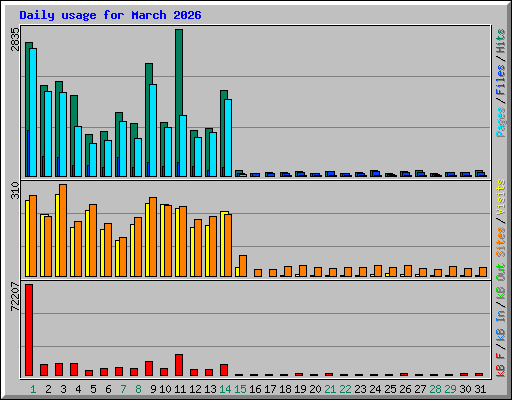Click day 21 on the x-axis
512x400 pixels.
point(330,389)
